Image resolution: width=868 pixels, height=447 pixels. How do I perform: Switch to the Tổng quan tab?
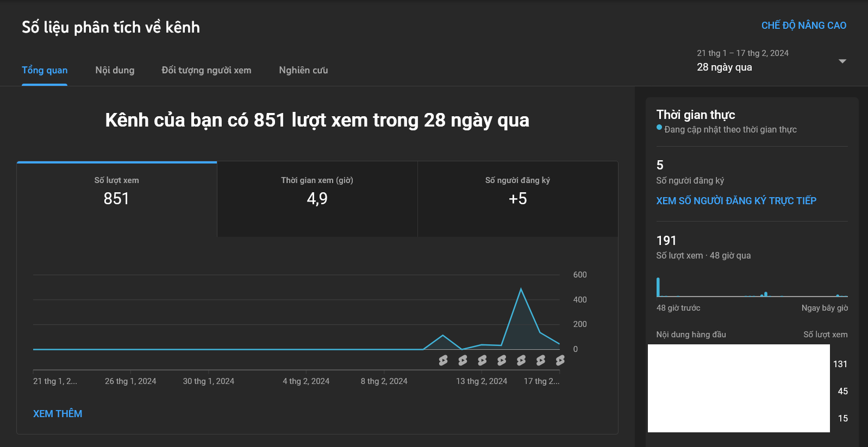[45, 70]
